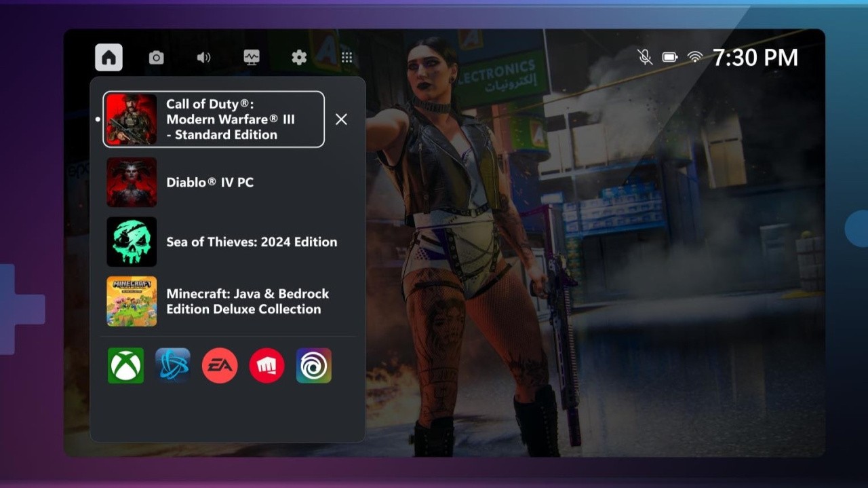The width and height of the screenshot is (868, 488).
Task: Open the volume controls speaker icon
Action: pos(204,57)
